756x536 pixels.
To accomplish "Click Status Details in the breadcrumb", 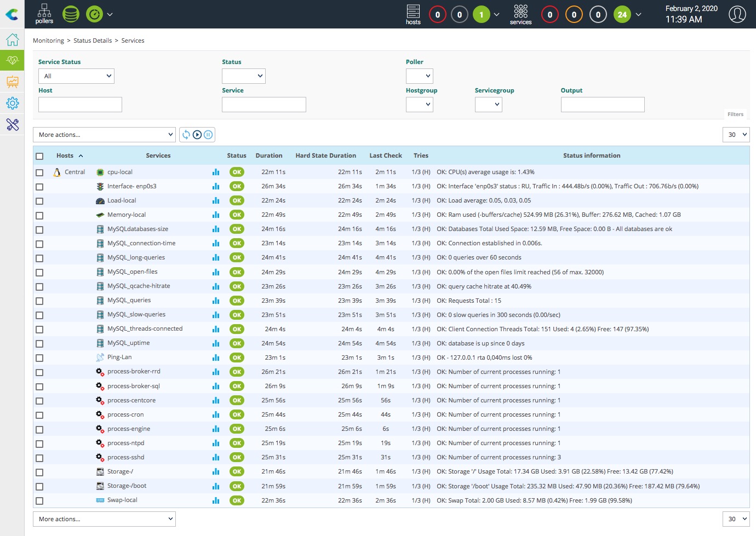I will click(x=93, y=41).
